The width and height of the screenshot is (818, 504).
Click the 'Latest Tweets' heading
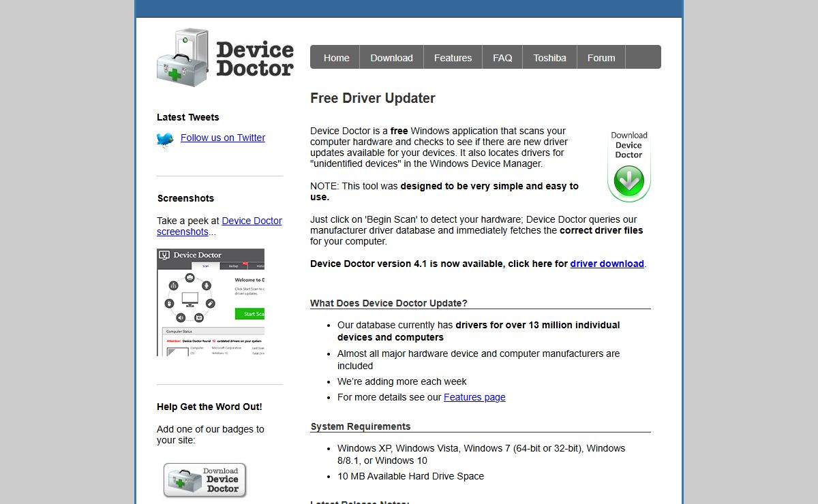click(x=188, y=117)
